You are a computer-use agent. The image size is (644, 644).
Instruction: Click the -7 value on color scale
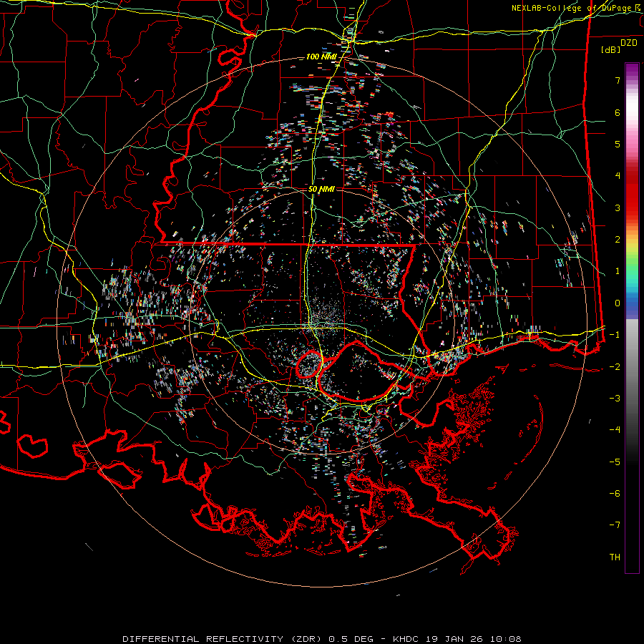point(615,525)
